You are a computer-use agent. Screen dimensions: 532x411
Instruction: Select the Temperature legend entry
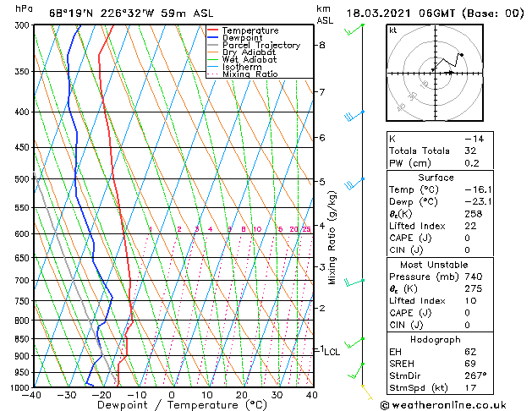[x=250, y=30]
